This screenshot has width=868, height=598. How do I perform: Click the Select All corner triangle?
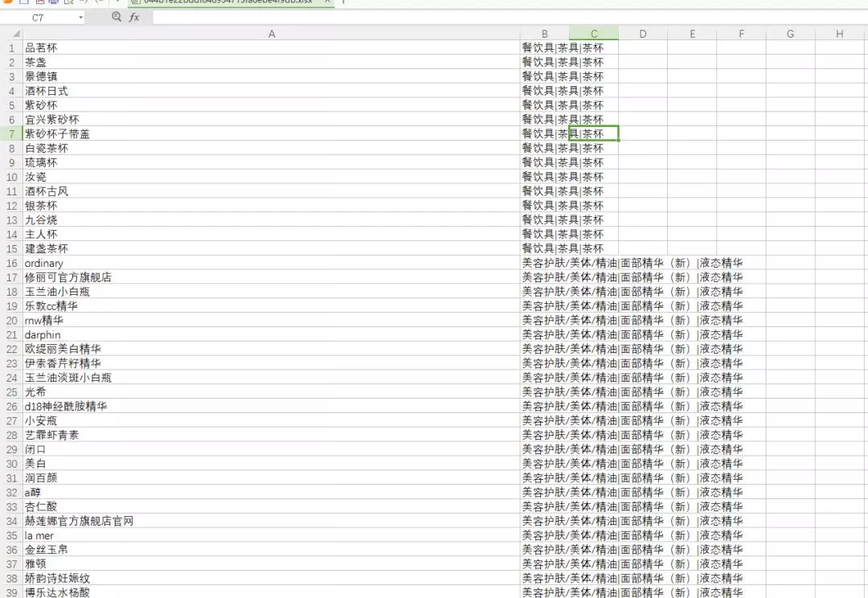(16, 34)
